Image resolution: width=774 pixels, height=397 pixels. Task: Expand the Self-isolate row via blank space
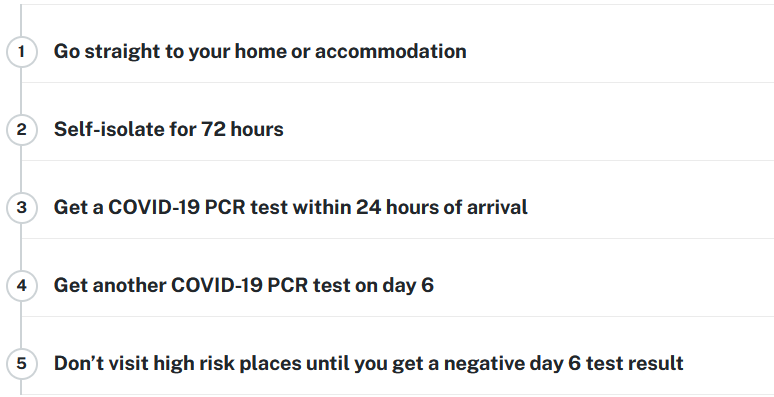click(x=529, y=129)
